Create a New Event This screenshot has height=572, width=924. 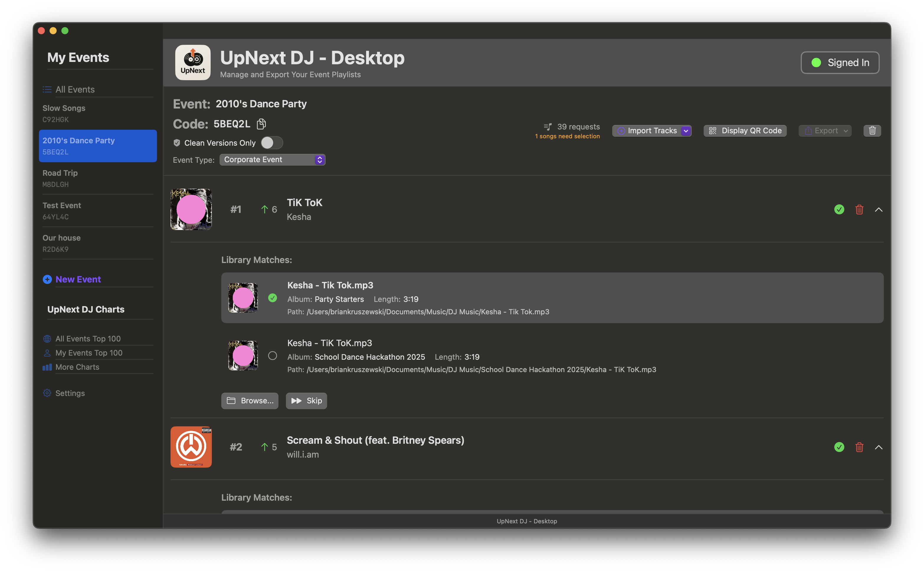78,279
